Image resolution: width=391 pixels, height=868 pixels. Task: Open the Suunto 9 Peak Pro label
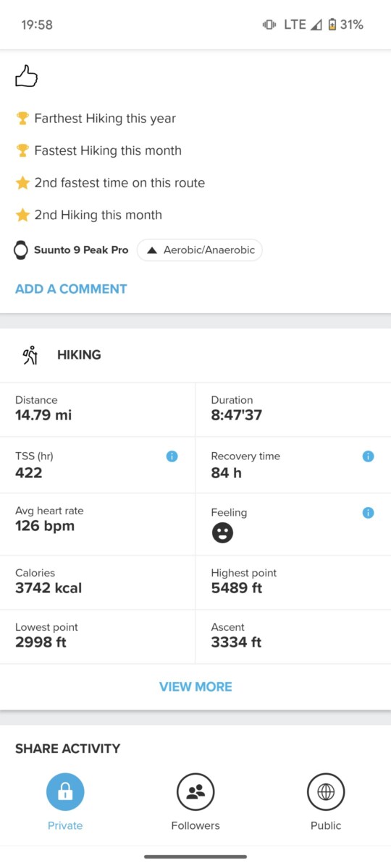click(81, 250)
